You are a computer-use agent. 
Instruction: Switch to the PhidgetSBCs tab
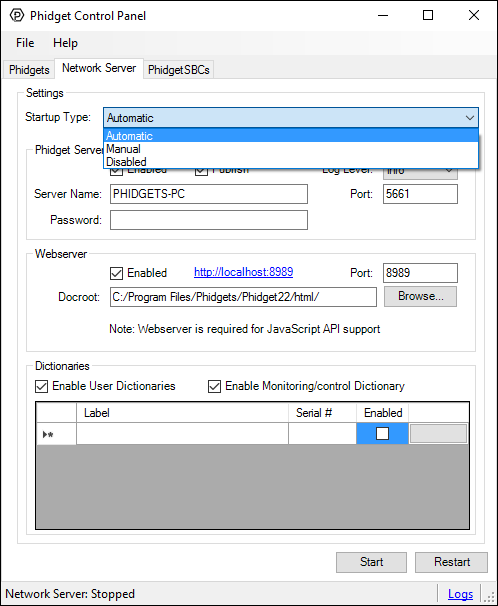pyautogui.click(x=179, y=70)
